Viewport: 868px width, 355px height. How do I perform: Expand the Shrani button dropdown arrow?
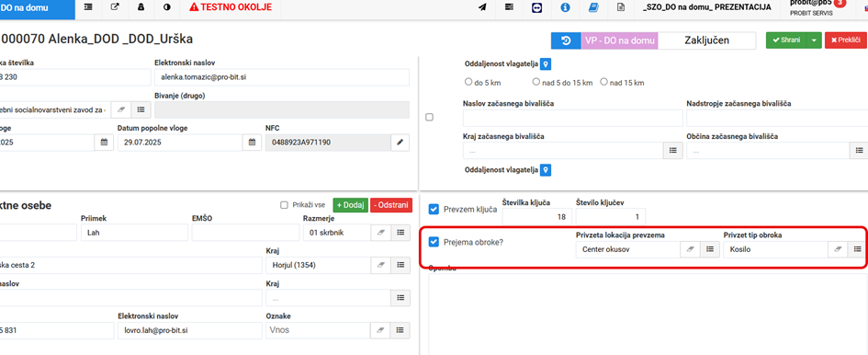coord(814,40)
